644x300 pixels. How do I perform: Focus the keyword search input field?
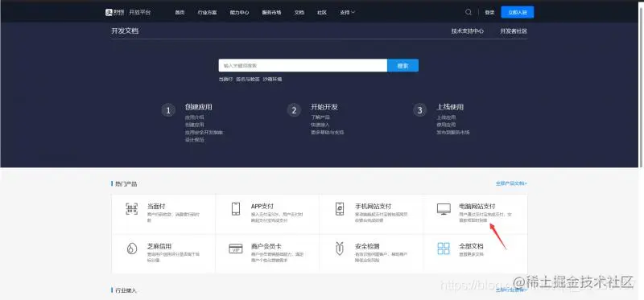(x=303, y=65)
